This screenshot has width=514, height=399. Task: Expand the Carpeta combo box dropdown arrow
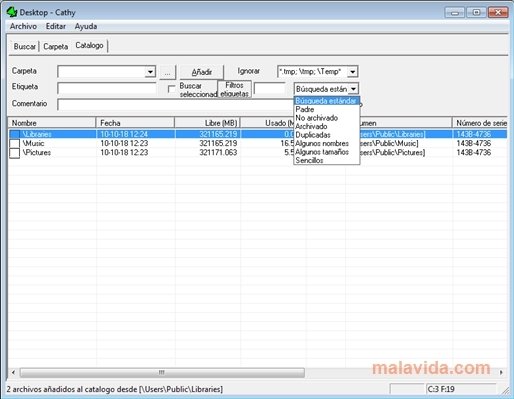pyautogui.click(x=150, y=72)
